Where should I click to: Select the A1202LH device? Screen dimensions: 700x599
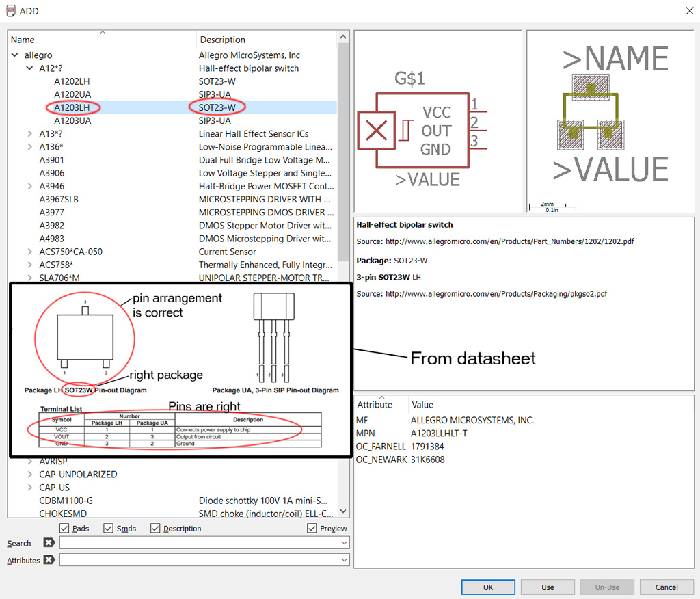tap(72, 81)
